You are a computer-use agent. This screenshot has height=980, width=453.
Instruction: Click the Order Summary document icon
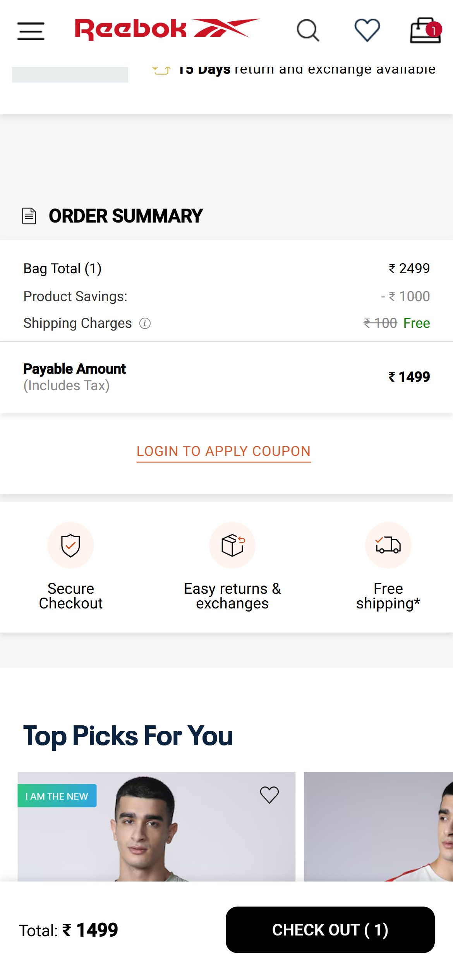(x=29, y=216)
